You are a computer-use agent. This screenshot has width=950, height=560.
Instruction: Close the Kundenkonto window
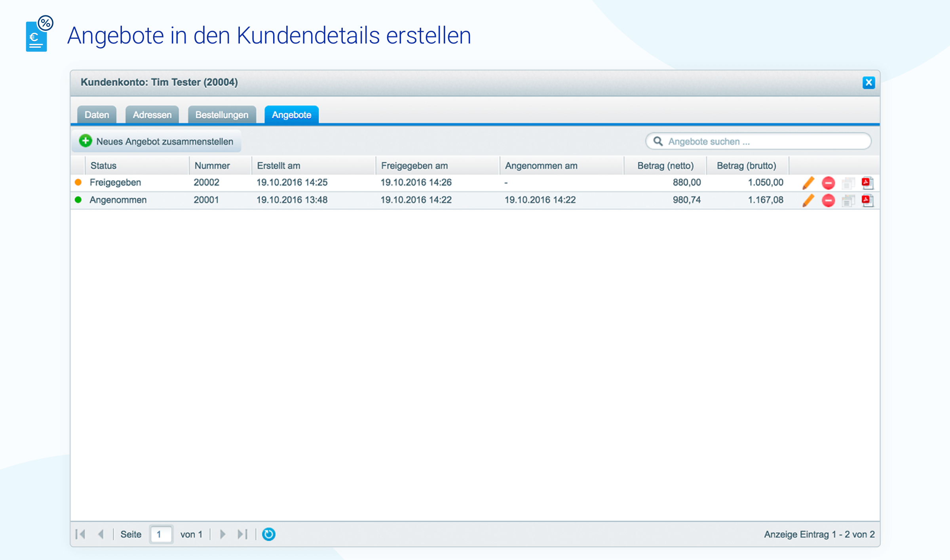click(868, 83)
